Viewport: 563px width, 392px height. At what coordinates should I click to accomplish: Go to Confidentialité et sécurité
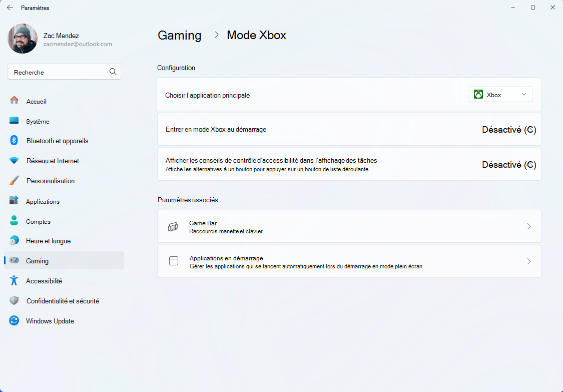click(x=64, y=301)
